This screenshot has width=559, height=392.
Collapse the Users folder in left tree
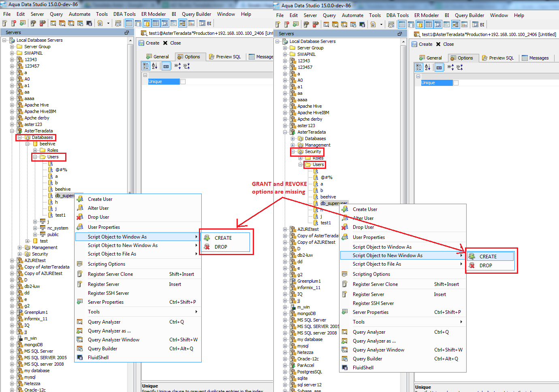[x=35, y=157]
